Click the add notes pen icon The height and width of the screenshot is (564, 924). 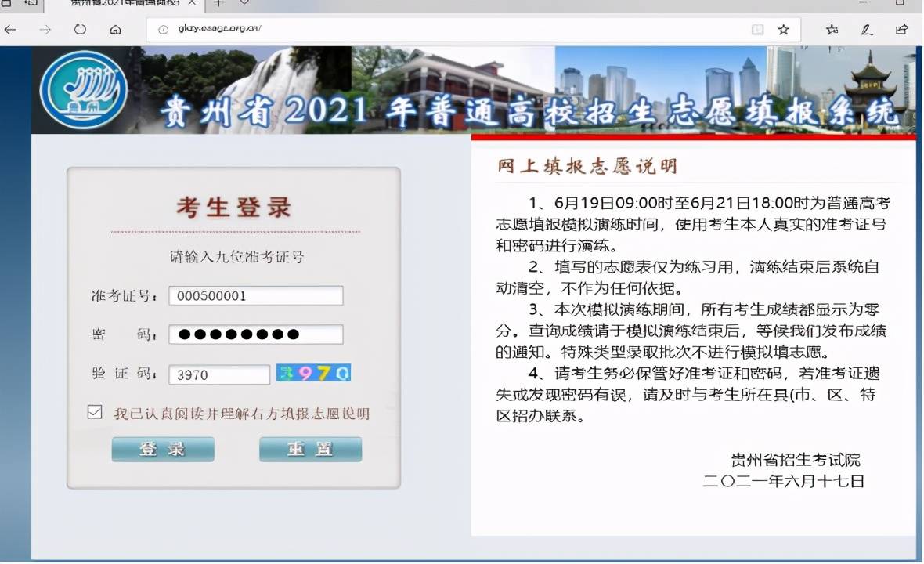click(867, 30)
